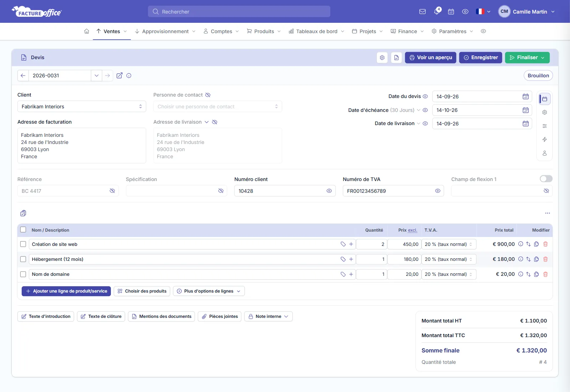
Task: Click the Finaliser button
Action: click(527, 57)
